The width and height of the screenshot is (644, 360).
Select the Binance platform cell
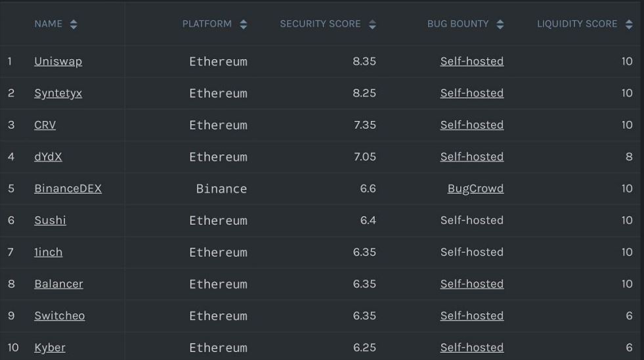point(221,189)
